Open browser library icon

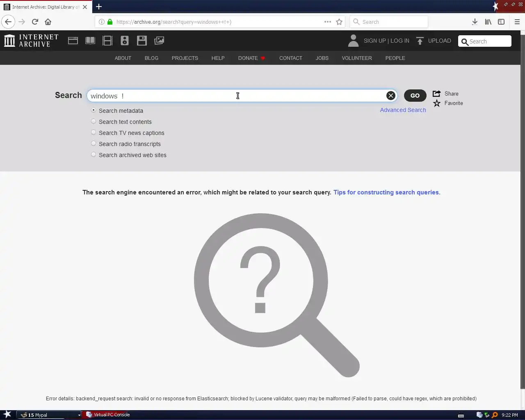pos(488,22)
